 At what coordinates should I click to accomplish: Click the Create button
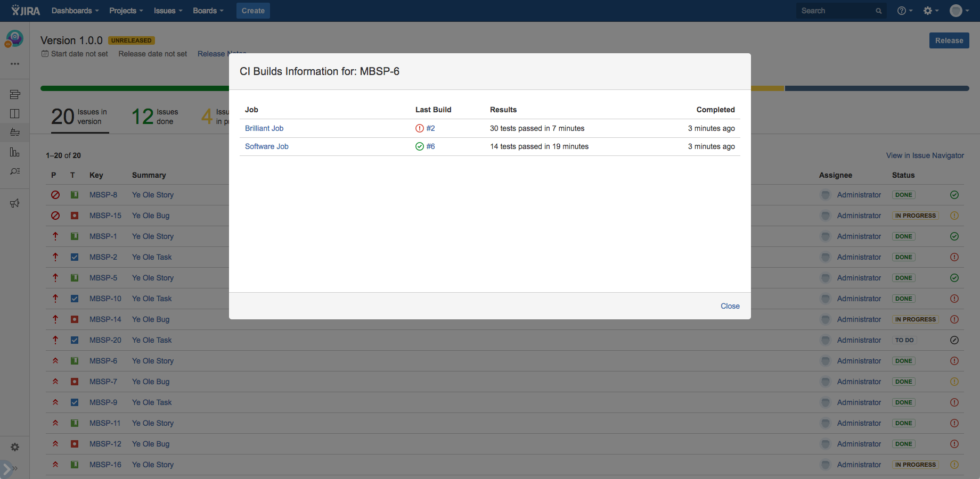click(x=253, y=11)
